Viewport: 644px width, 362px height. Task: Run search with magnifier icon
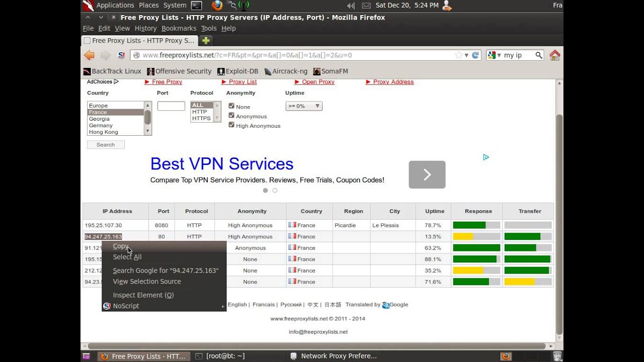coord(539,55)
